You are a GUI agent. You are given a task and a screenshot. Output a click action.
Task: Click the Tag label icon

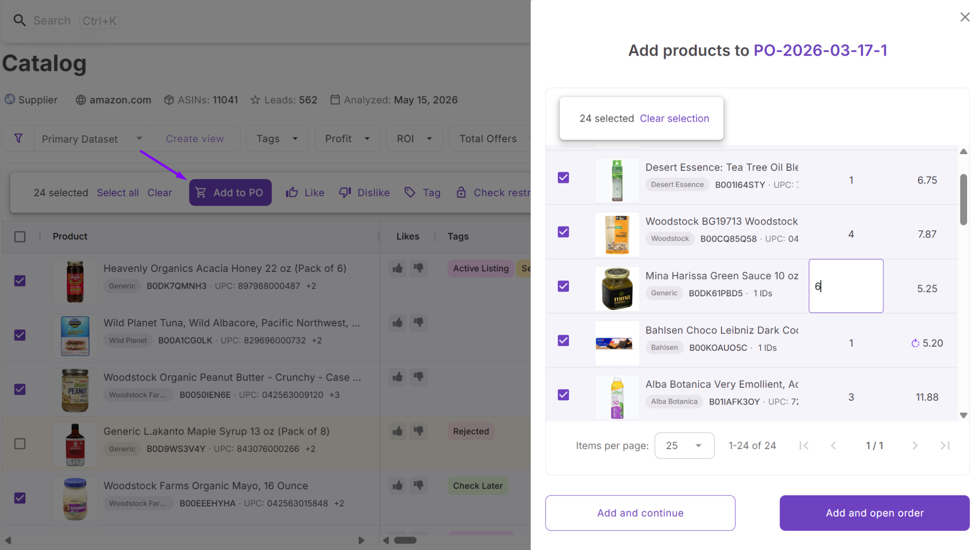point(410,192)
